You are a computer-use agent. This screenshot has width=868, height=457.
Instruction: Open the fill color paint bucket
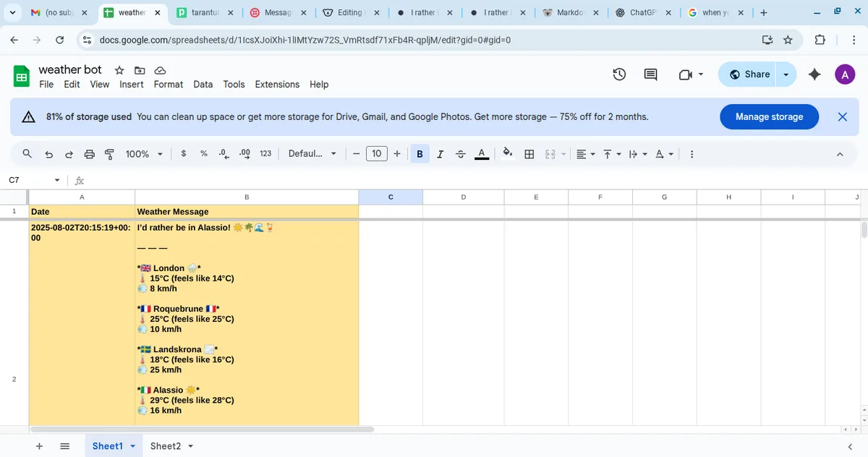pyautogui.click(x=508, y=153)
